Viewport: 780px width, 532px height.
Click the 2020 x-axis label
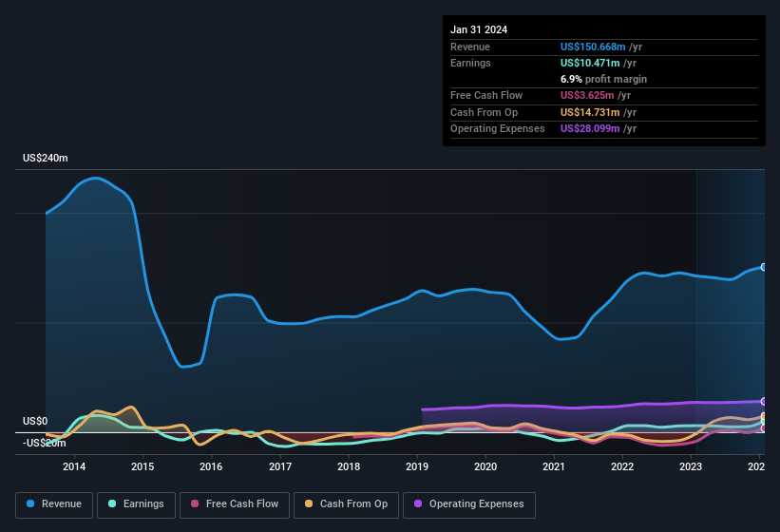coord(485,466)
